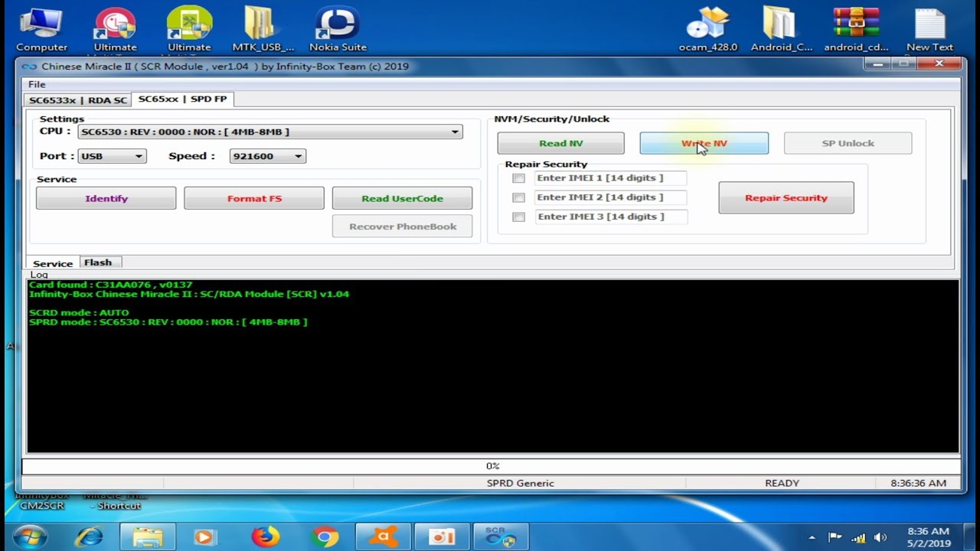The width and height of the screenshot is (980, 551).
Task: Open Avast antivirus taskbar icon
Action: [x=383, y=537]
